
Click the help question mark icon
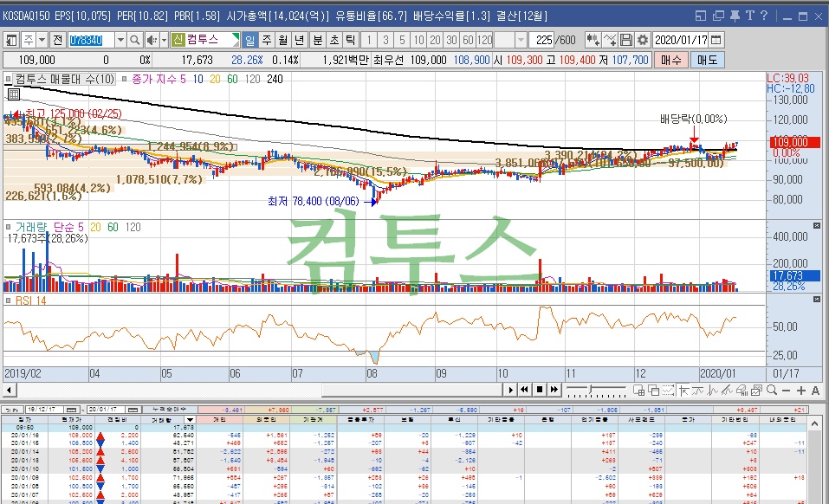pyautogui.click(x=764, y=16)
